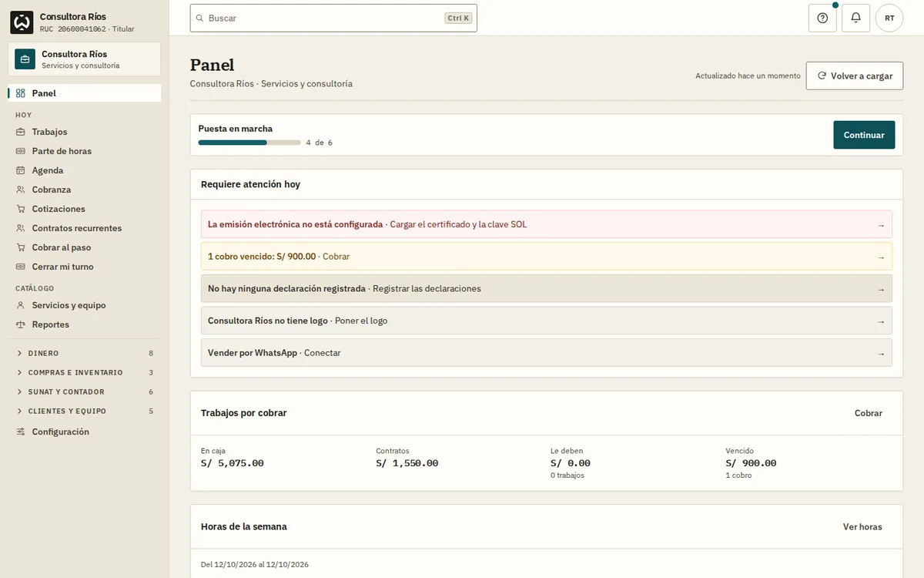Click the Cotizaciones cart icon

pyautogui.click(x=21, y=209)
